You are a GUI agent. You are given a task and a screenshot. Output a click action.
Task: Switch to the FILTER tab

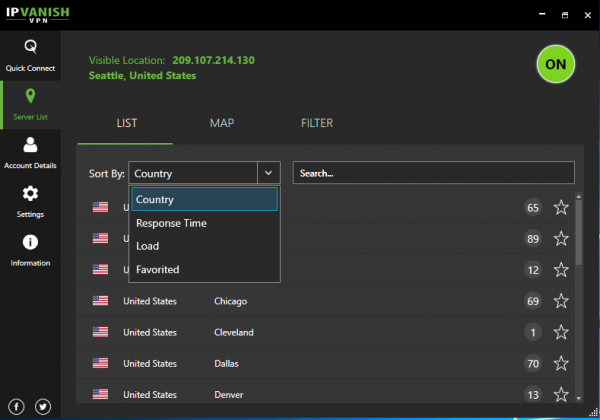(317, 123)
